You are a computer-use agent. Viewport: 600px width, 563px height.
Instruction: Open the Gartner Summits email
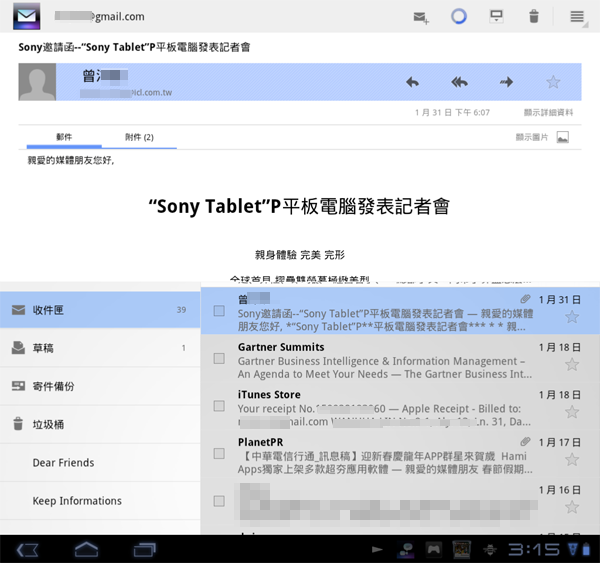pyautogui.click(x=400, y=360)
